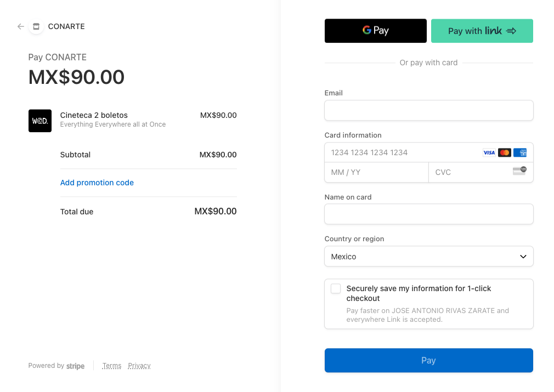554x392 pixels.
Task: Open the Terms link
Action: tap(112, 366)
